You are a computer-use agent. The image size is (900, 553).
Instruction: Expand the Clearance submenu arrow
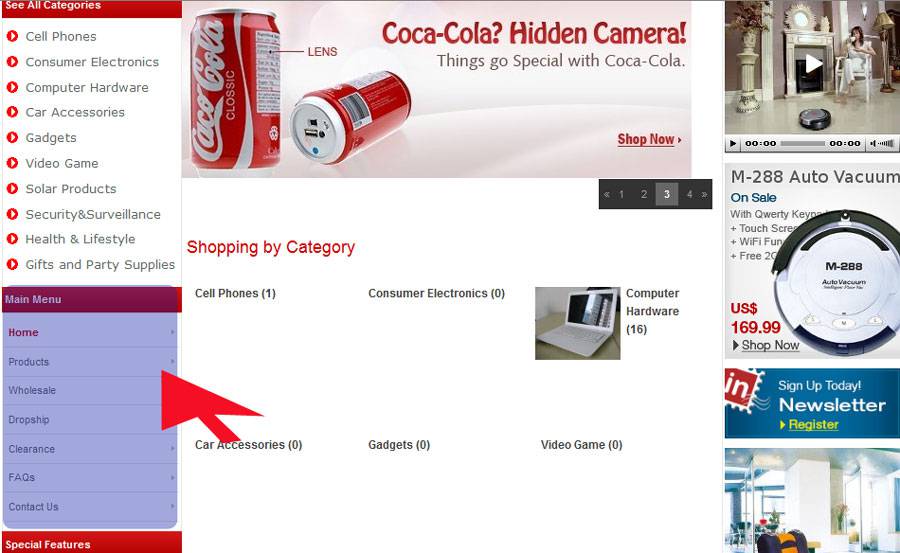click(172, 448)
